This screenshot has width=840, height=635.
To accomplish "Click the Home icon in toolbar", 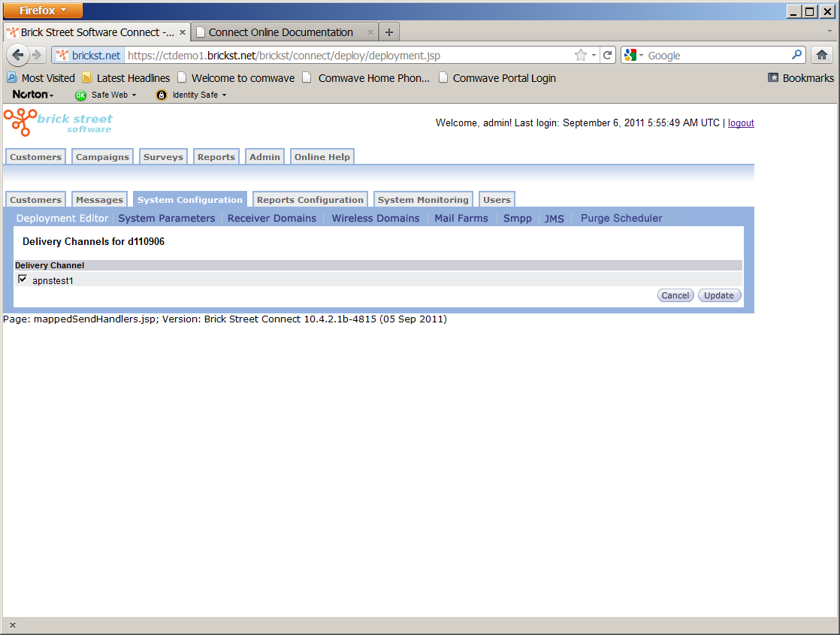I will tap(822, 55).
